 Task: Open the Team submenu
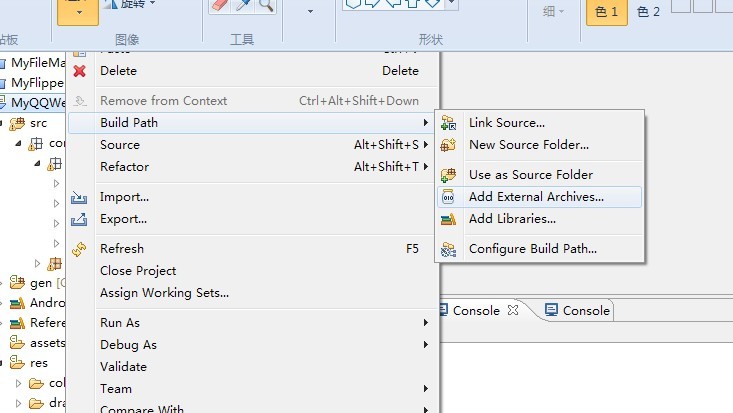253,389
